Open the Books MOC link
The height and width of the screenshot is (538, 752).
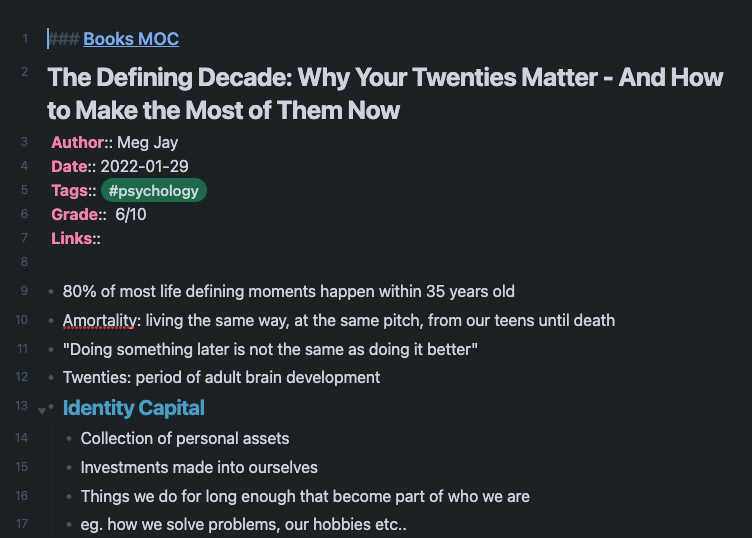[x=131, y=39]
